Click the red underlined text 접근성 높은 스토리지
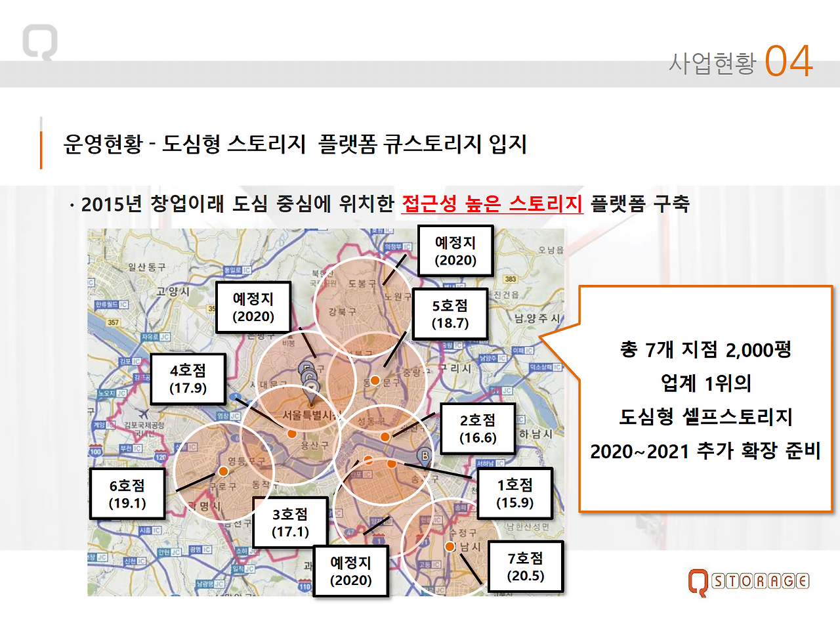Screen dimensions: 840x627 493,204
